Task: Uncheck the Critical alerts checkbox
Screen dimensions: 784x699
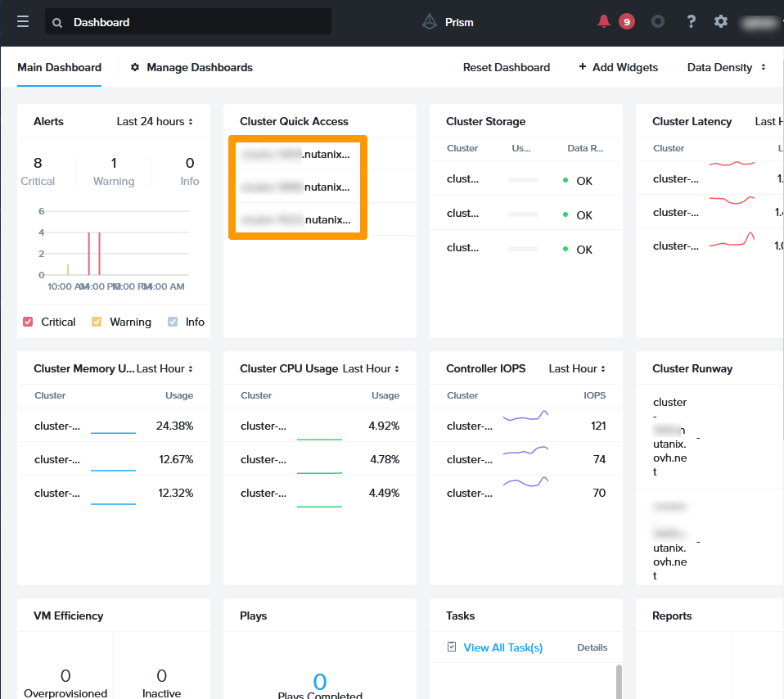Action: pos(27,322)
